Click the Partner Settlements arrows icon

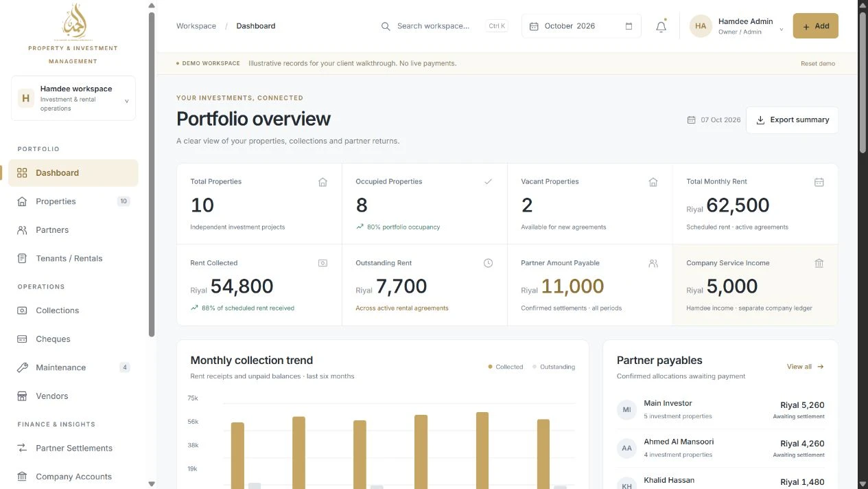[22, 448]
